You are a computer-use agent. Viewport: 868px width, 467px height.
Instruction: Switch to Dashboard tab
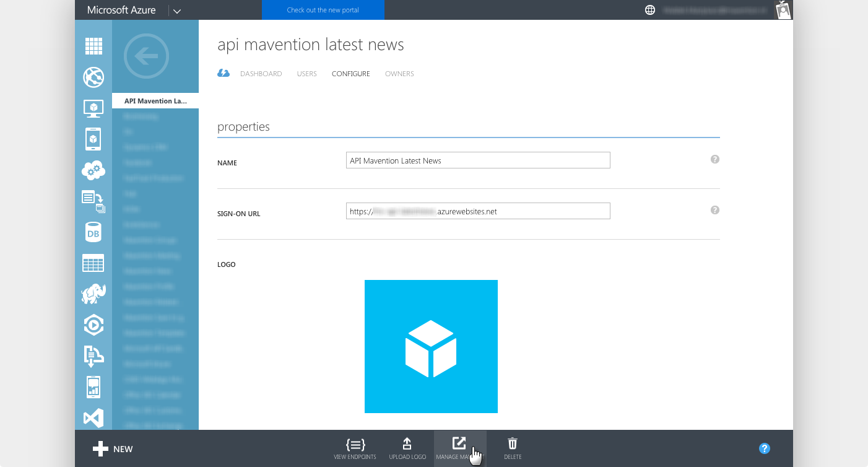click(261, 74)
